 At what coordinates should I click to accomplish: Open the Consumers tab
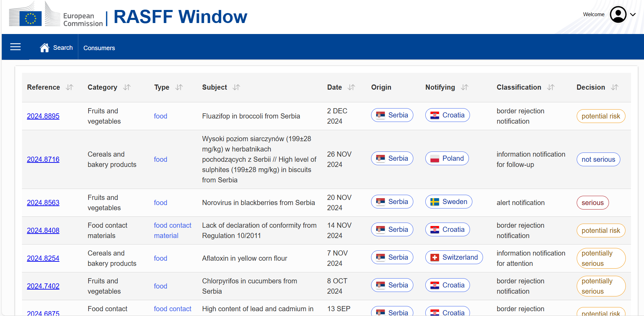click(99, 48)
